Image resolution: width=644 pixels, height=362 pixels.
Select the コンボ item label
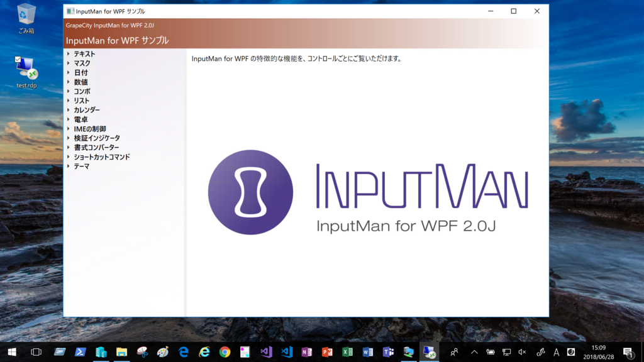(82, 91)
